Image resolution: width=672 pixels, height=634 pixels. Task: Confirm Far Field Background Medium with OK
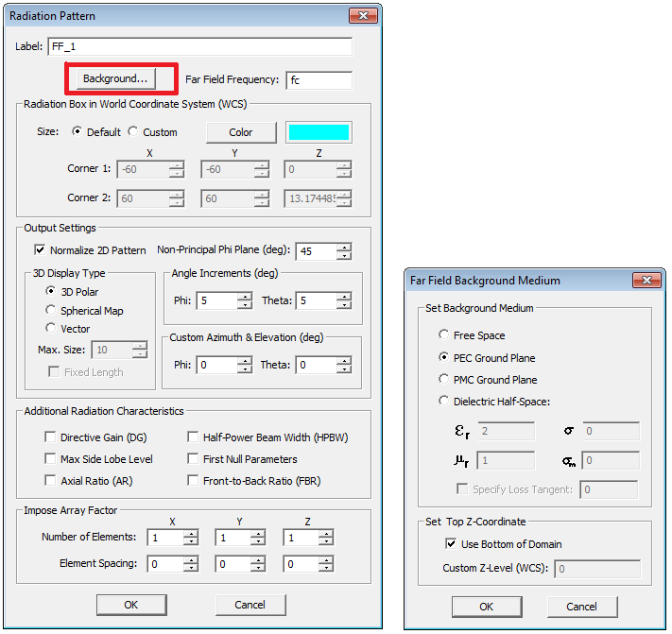pyautogui.click(x=487, y=607)
